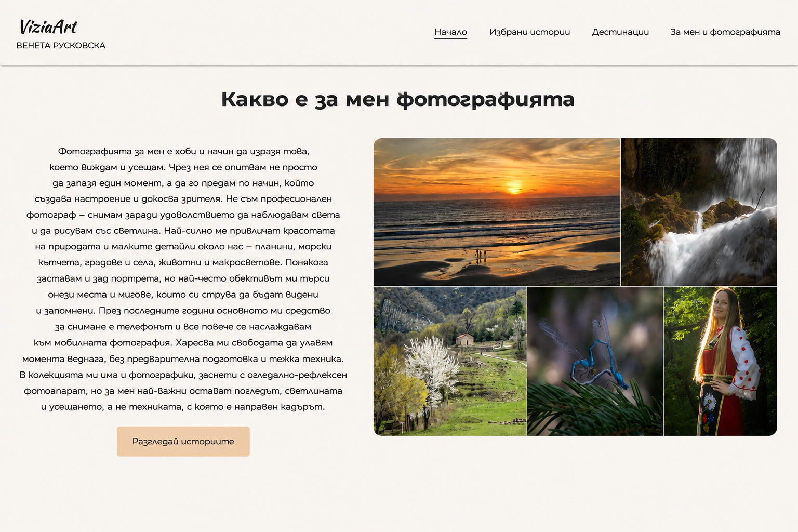Click the ВЕНЕТА РУСКОВСКА site subtitle
The height and width of the screenshot is (532, 798).
61,46
